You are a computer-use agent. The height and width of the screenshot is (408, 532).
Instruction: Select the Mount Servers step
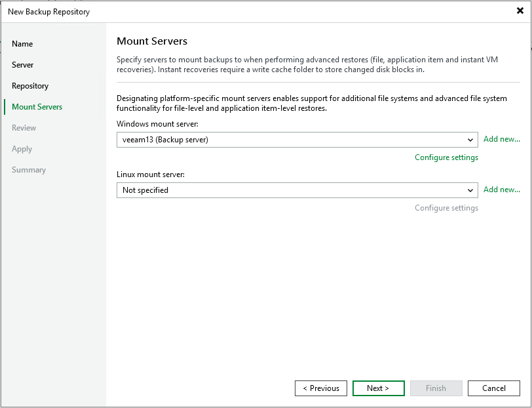[37, 107]
